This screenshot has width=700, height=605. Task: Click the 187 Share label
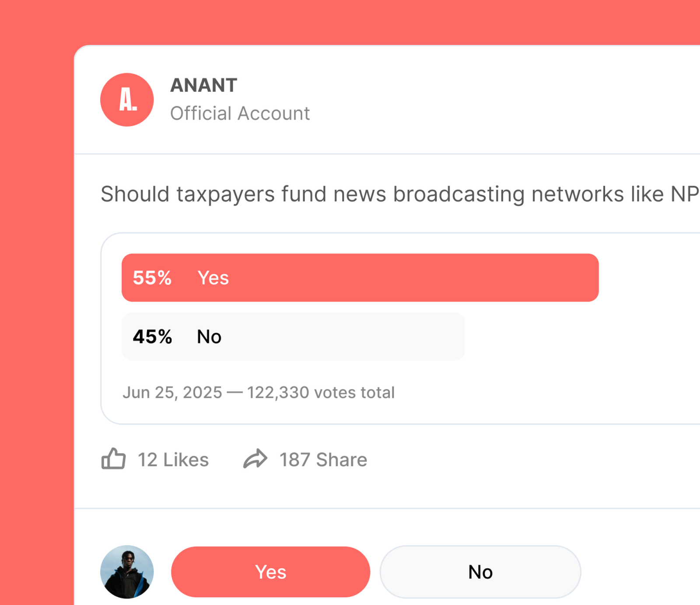coord(323,460)
